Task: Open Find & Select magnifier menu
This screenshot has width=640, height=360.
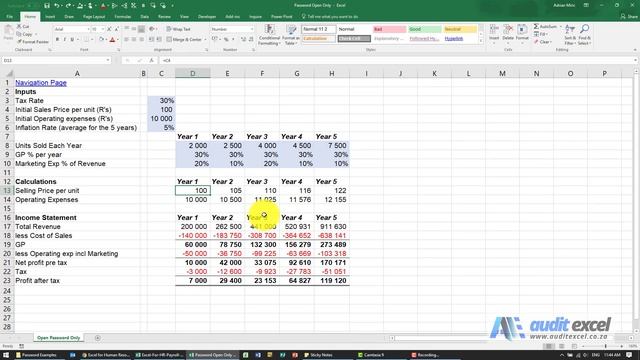Action: (x=584, y=34)
